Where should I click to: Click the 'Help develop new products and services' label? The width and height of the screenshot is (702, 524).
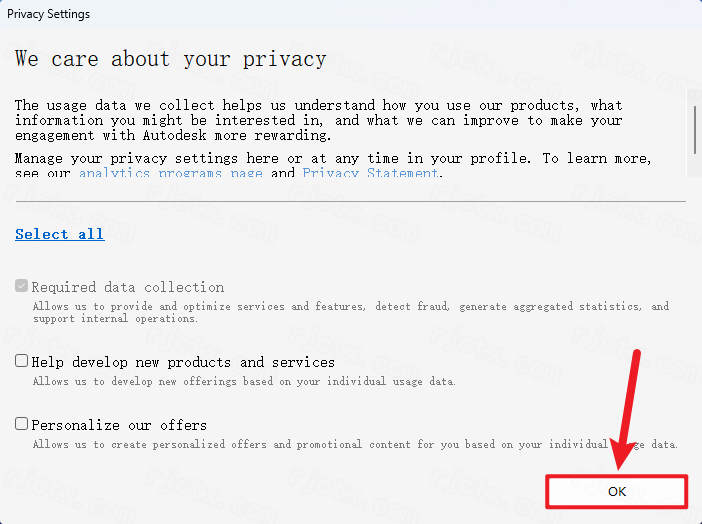[183, 362]
